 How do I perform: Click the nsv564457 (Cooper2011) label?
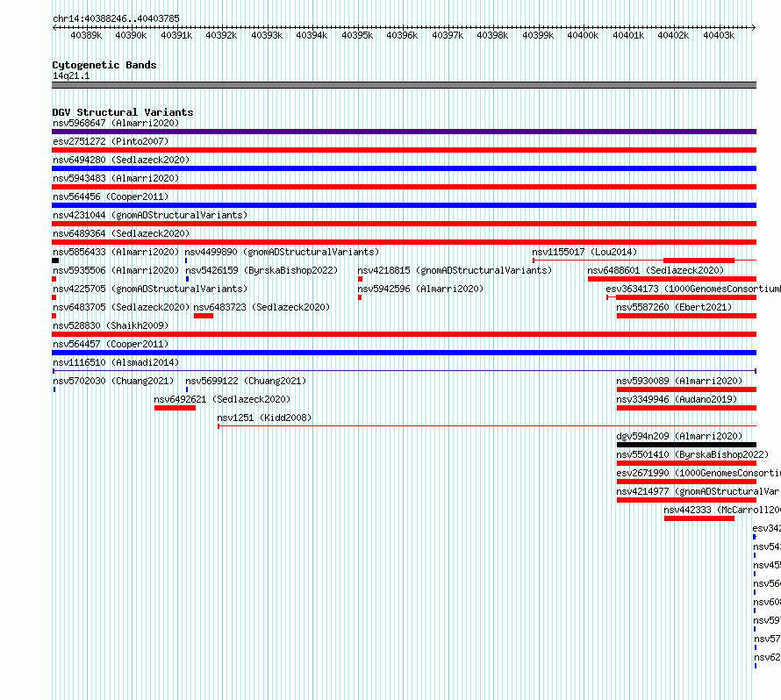click(111, 344)
